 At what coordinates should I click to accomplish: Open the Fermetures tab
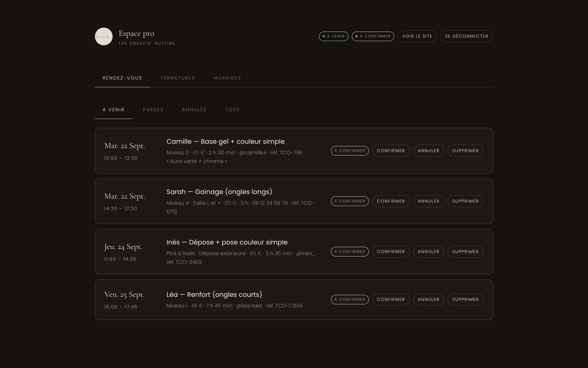pos(178,78)
